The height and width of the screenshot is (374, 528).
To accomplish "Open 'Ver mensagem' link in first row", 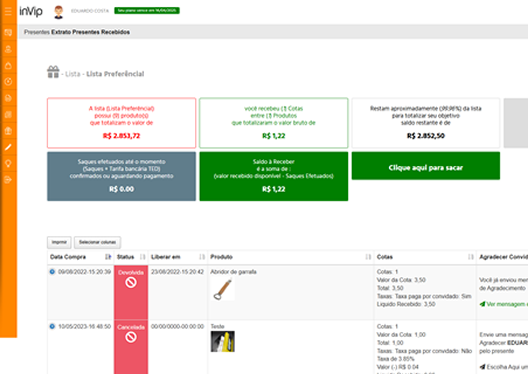I will pos(504,304).
